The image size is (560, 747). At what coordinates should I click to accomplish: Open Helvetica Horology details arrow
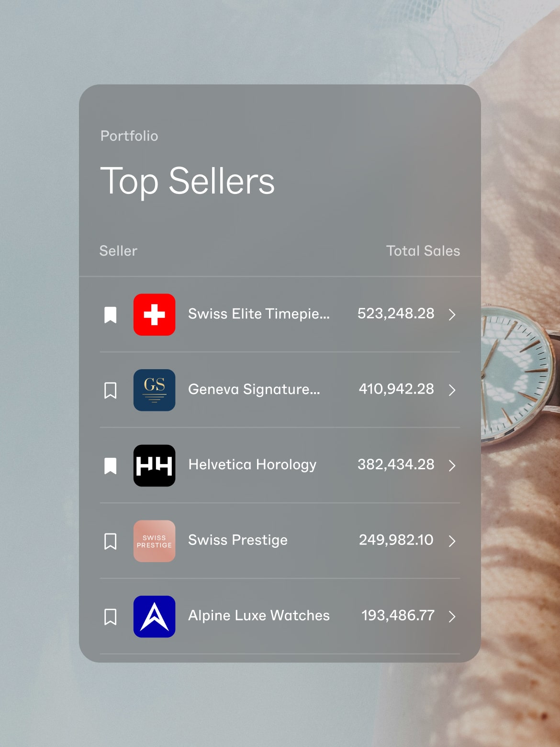click(x=452, y=465)
